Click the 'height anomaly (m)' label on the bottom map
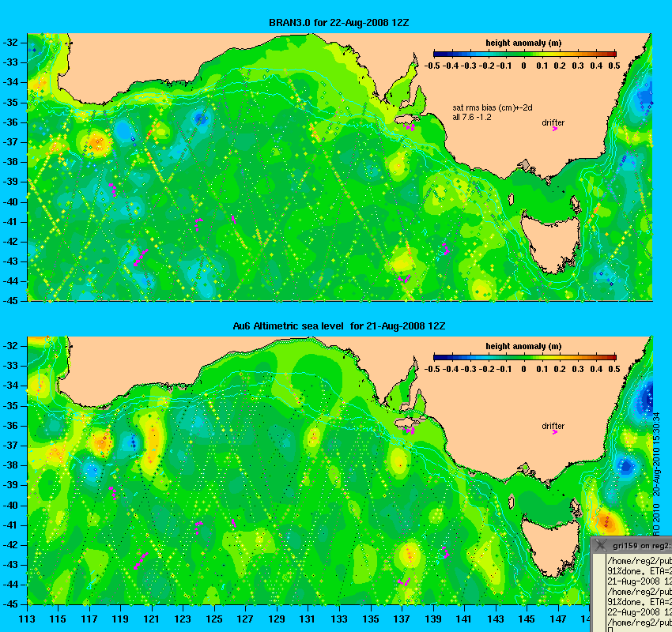This screenshot has height=632, width=672. [523, 346]
